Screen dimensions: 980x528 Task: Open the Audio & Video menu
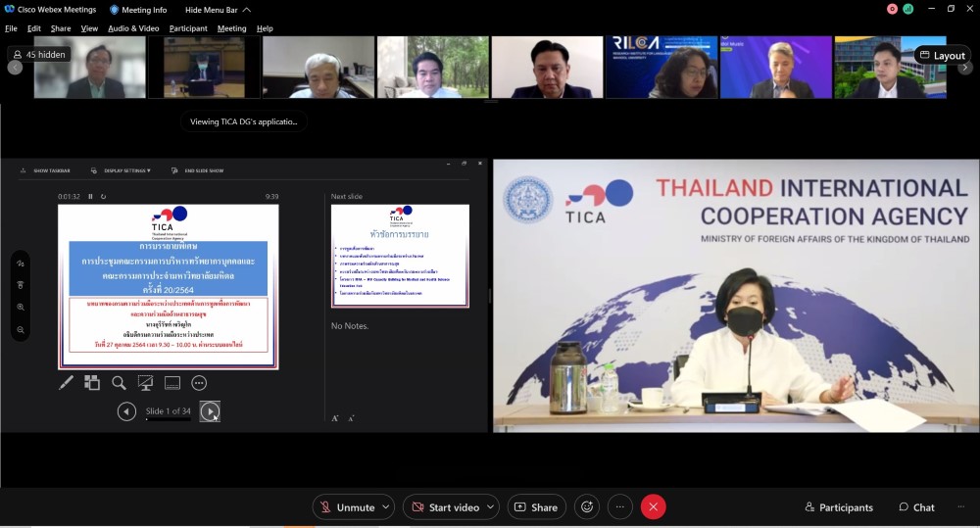pos(133,28)
